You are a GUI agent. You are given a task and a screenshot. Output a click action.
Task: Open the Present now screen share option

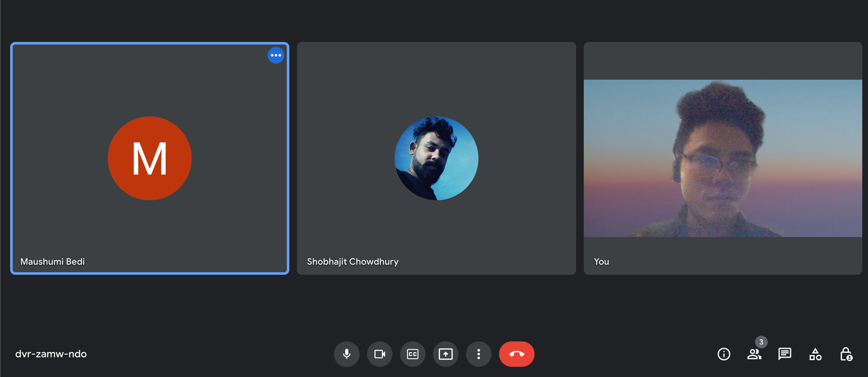coord(445,354)
